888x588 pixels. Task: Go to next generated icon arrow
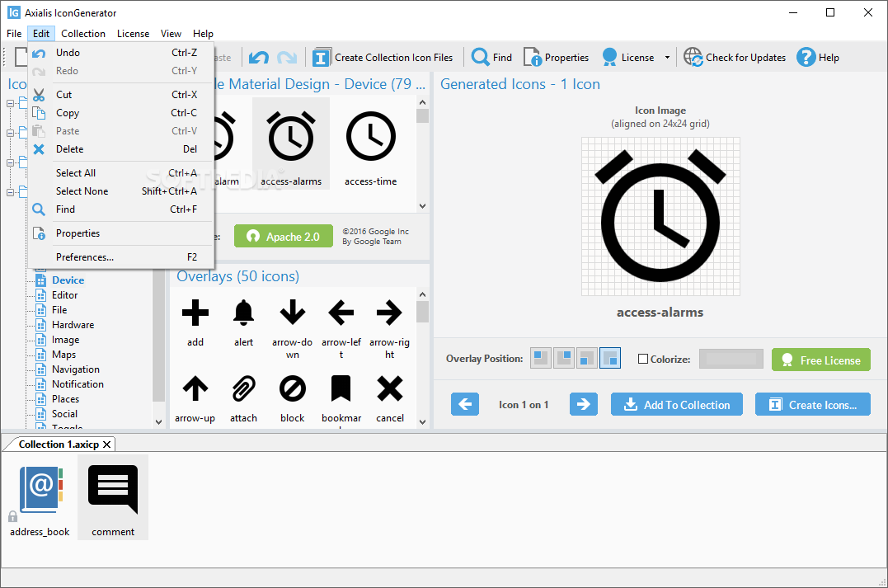point(583,404)
